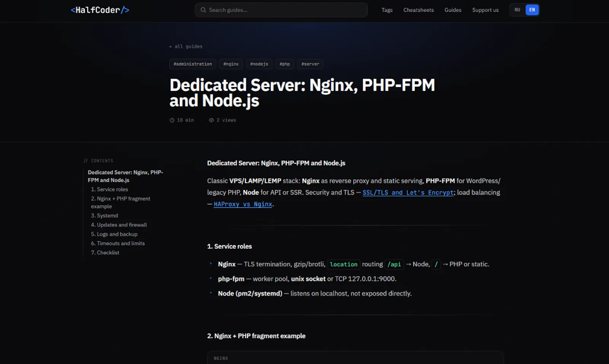Follow the HAProxy vs Nginx link
Screen dimensions: 609x364
tap(243, 204)
